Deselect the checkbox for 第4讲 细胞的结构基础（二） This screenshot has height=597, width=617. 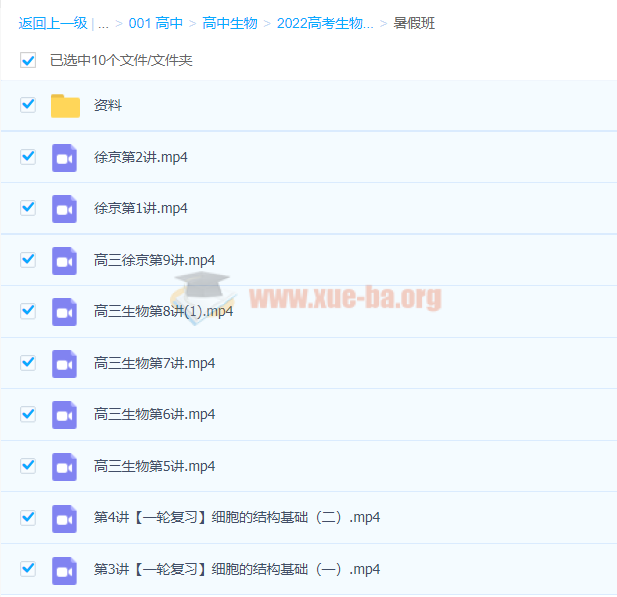[x=28, y=518]
